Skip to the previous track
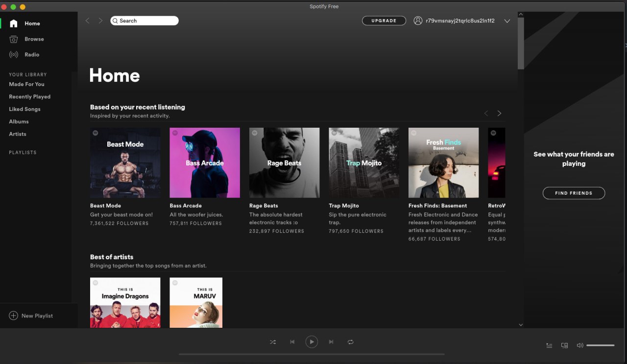Image resolution: width=627 pixels, height=364 pixels. pyautogui.click(x=292, y=342)
